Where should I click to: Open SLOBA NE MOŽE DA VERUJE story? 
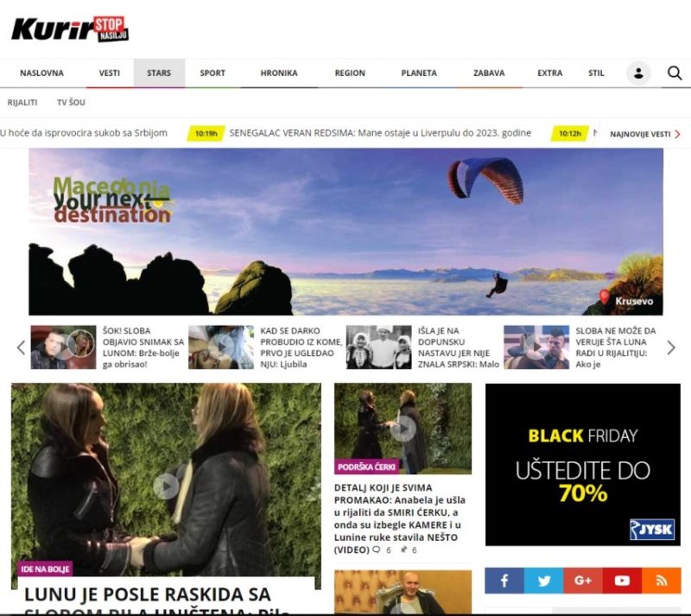pos(616,347)
